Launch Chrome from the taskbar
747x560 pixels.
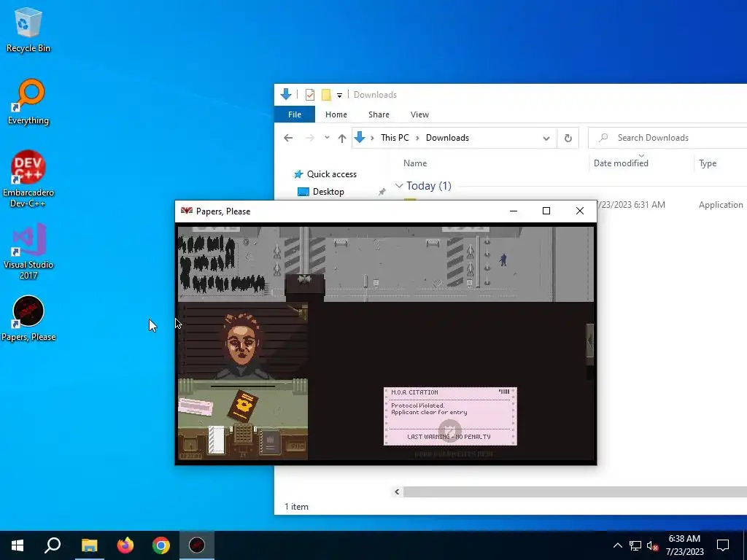point(161,545)
